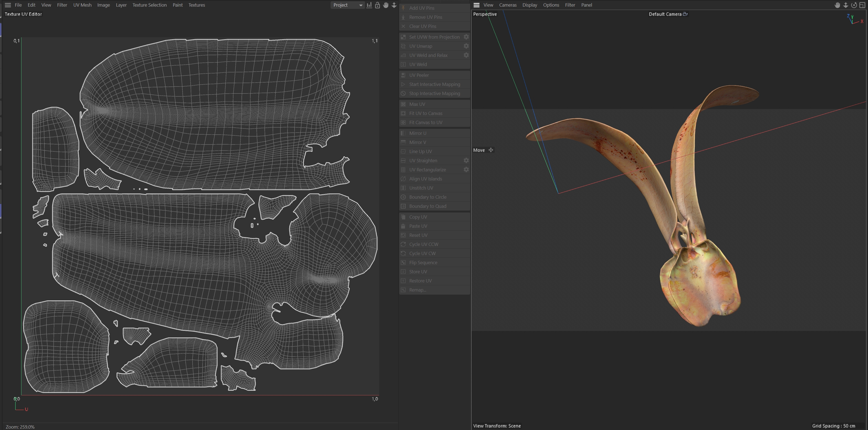The height and width of the screenshot is (430, 868).
Task: Click the viewport maximize panel icon
Action: tap(862, 5)
